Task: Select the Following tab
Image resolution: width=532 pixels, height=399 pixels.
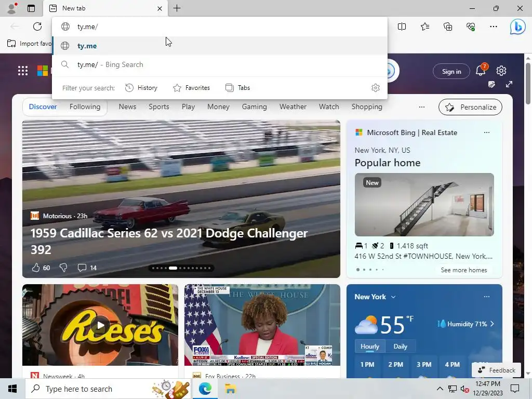Action: [x=85, y=107]
